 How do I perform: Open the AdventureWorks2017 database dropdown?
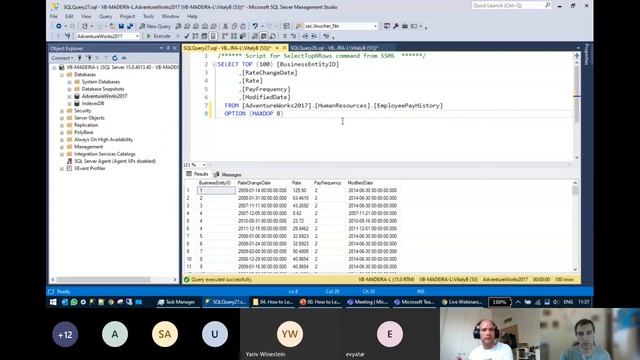pyautogui.click(x=137, y=36)
